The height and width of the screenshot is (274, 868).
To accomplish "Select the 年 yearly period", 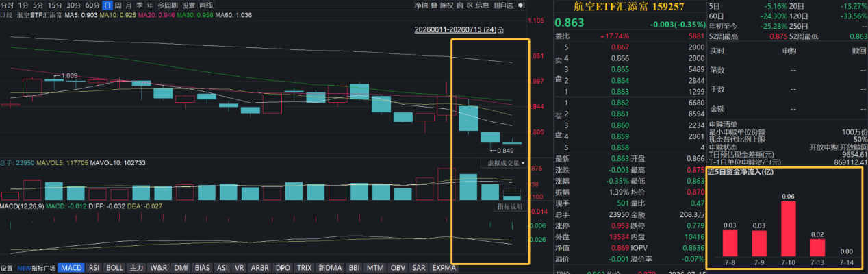I will pyautogui.click(x=149, y=5).
